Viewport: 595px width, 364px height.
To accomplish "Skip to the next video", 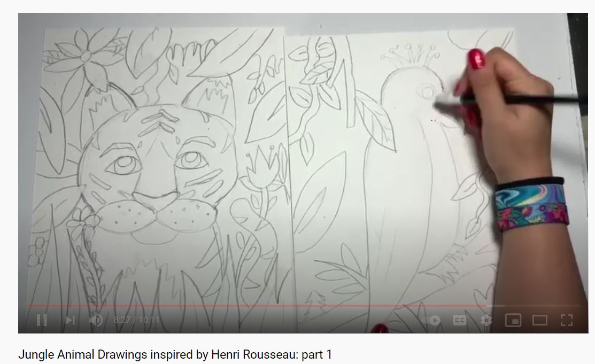I will tap(69, 320).
